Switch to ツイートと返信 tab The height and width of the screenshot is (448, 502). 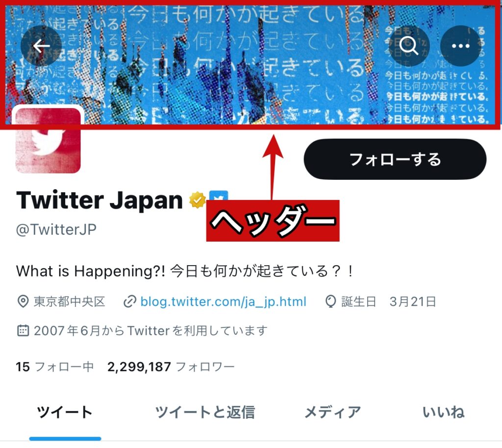coord(205,412)
